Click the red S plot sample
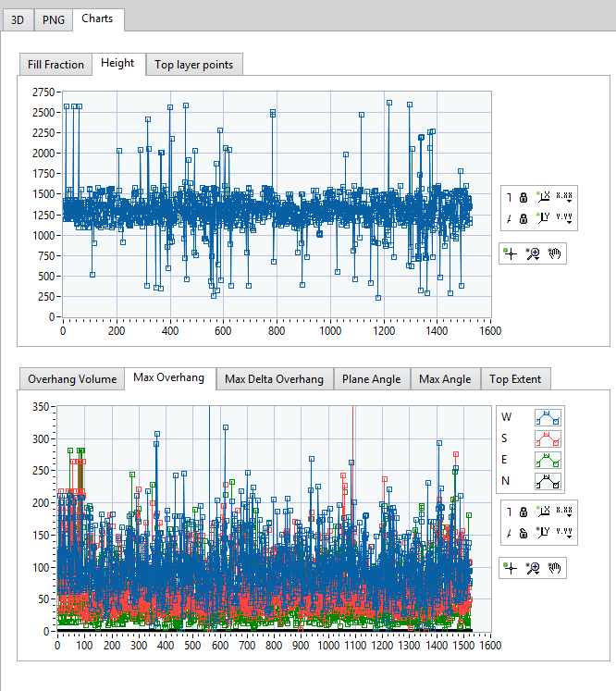Viewport: 616px width, 691px height. click(x=548, y=438)
